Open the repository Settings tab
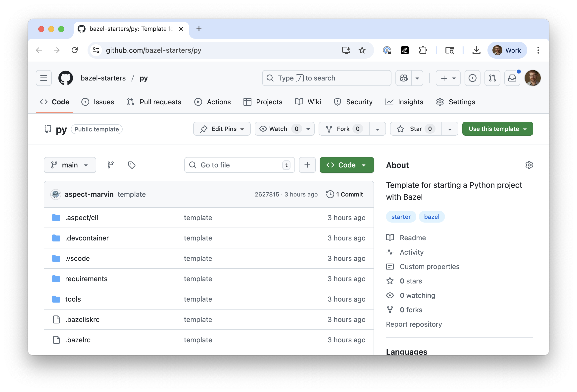The height and width of the screenshot is (392, 577). tap(456, 102)
